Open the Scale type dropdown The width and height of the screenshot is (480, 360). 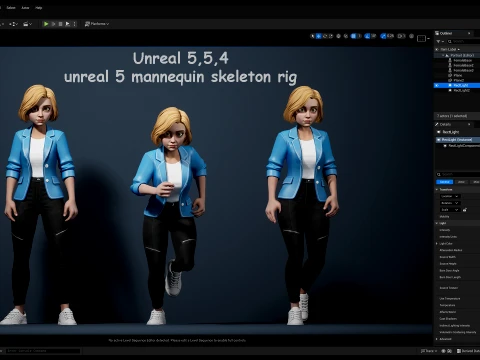449,210
